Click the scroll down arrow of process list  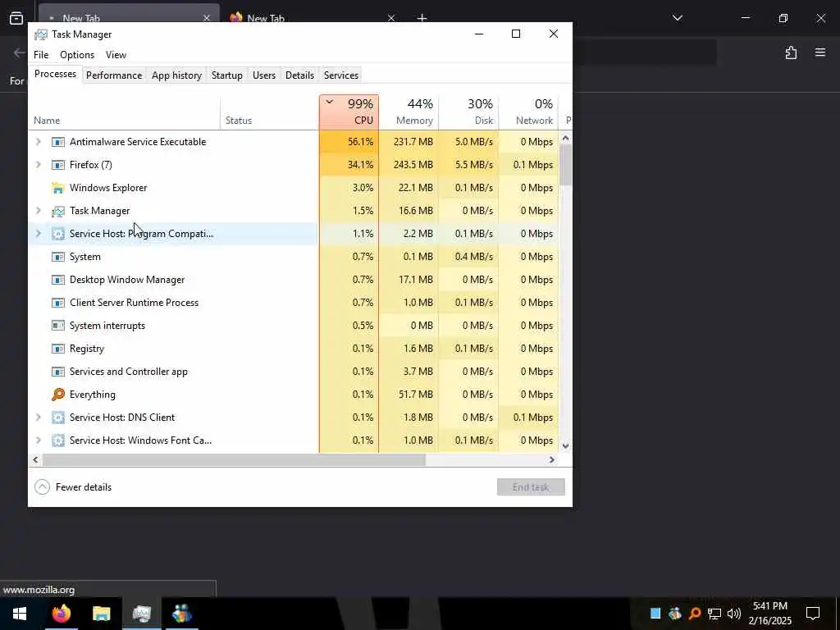[565, 445]
